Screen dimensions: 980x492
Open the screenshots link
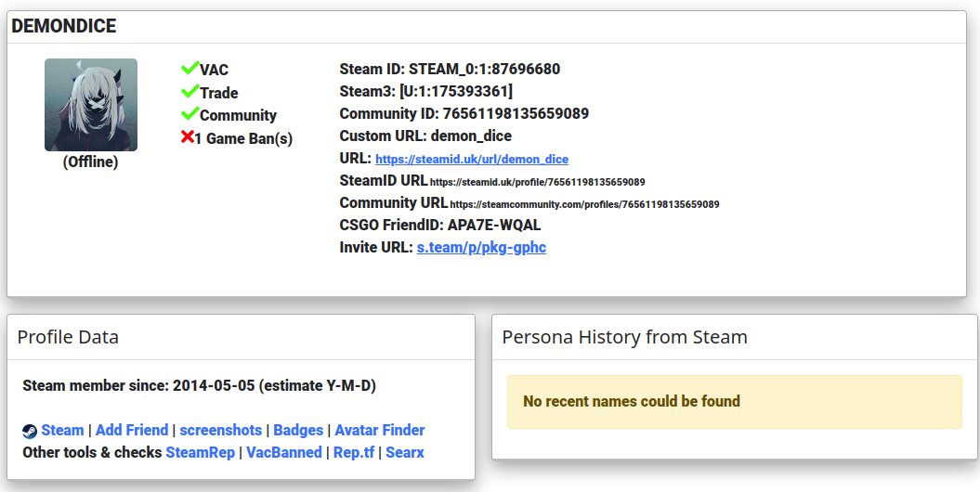[x=221, y=430]
